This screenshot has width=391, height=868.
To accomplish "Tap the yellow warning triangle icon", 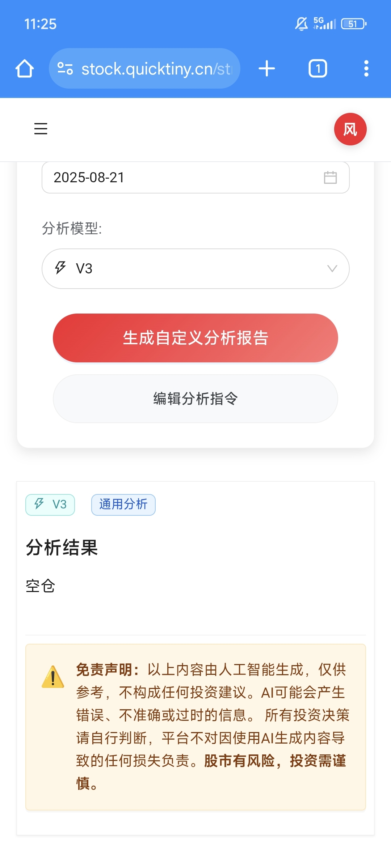I will [x=53, y=677].
